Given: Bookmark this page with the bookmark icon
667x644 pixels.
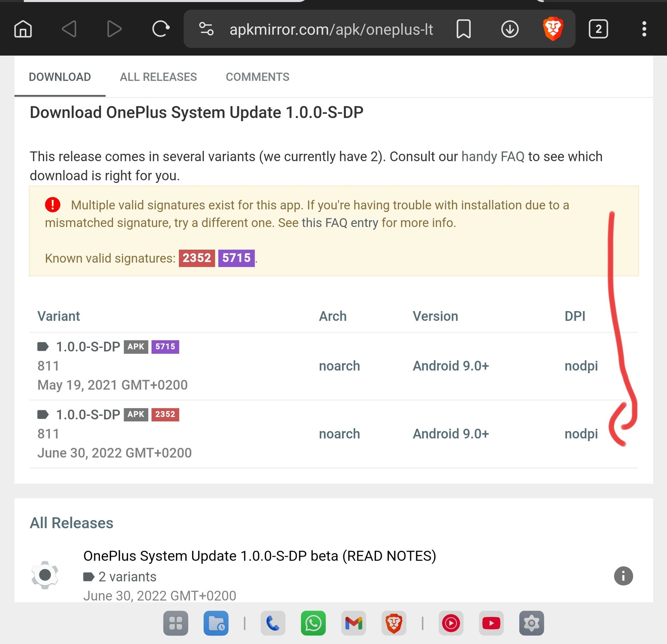Looking at the screenshot, I should click(463, 29).
